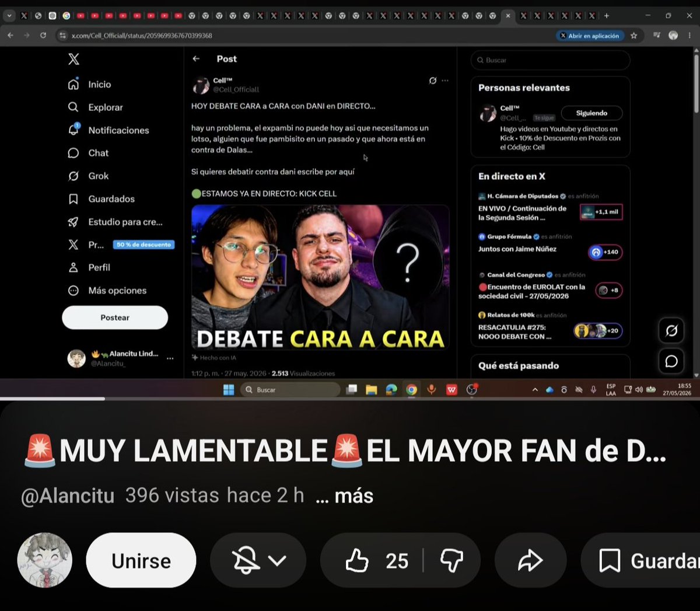Image resolution: width=700 pixels, height=611 pixels.
Task: Open Grok in the X sidebar
Action: [x=88, y=176]
